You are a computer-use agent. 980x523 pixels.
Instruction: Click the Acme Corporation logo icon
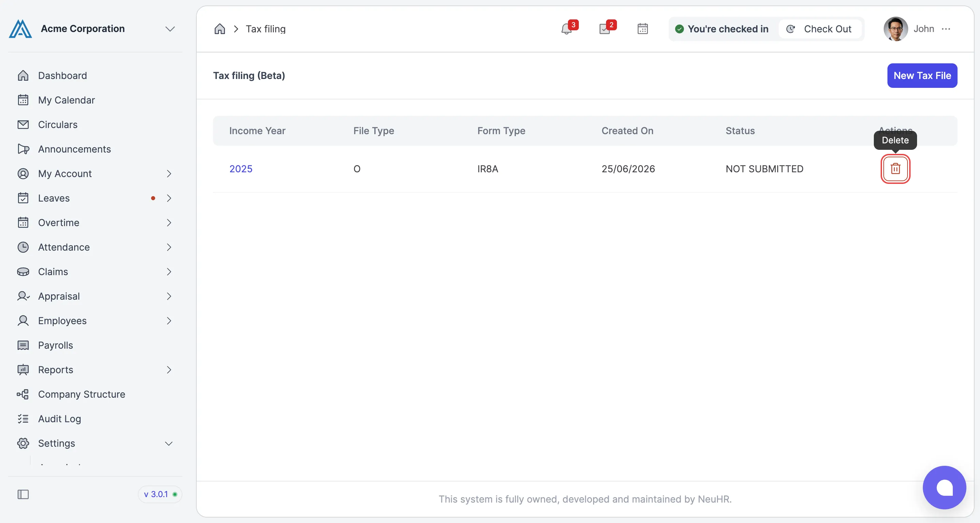[20, 29]
